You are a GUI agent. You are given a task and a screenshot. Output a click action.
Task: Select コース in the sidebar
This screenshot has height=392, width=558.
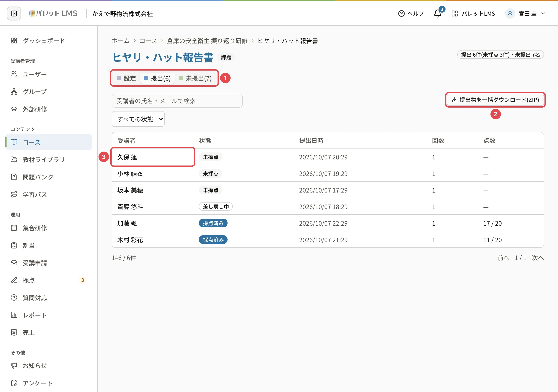(49, 142)
